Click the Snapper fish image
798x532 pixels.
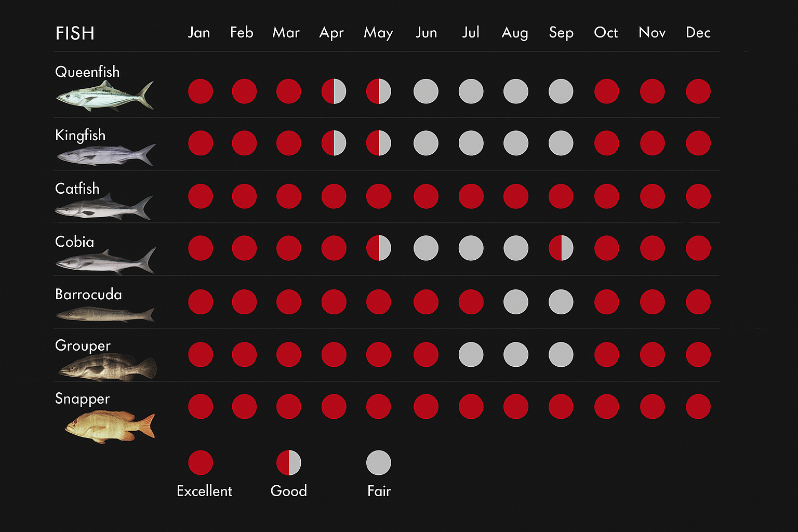click(x=110, y=425)
